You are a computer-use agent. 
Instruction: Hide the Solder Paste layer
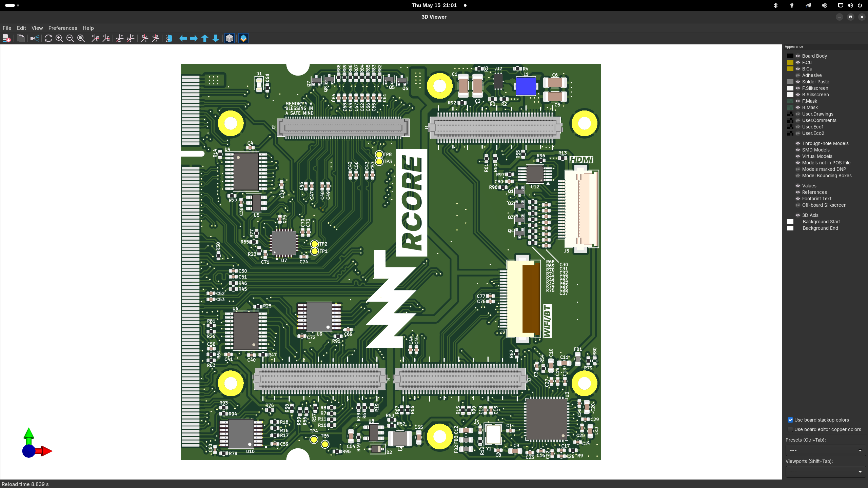pos(798,82)
